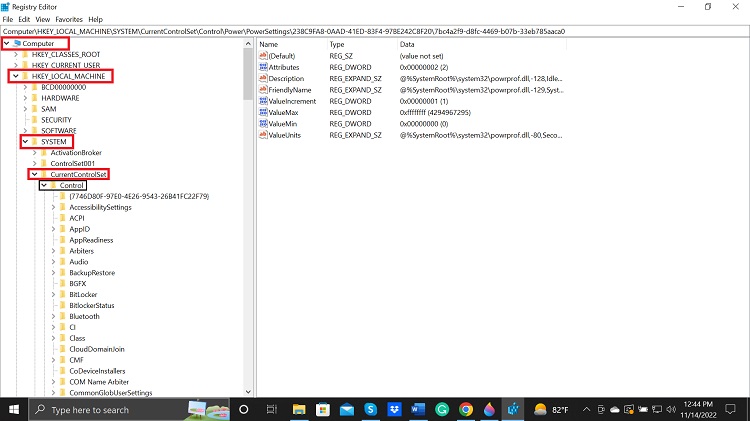Image resolution: width=750 pixels, height=421 pixels.
Task: Collapse the CurrentControlSet key
Action: [x=34, y=175]
